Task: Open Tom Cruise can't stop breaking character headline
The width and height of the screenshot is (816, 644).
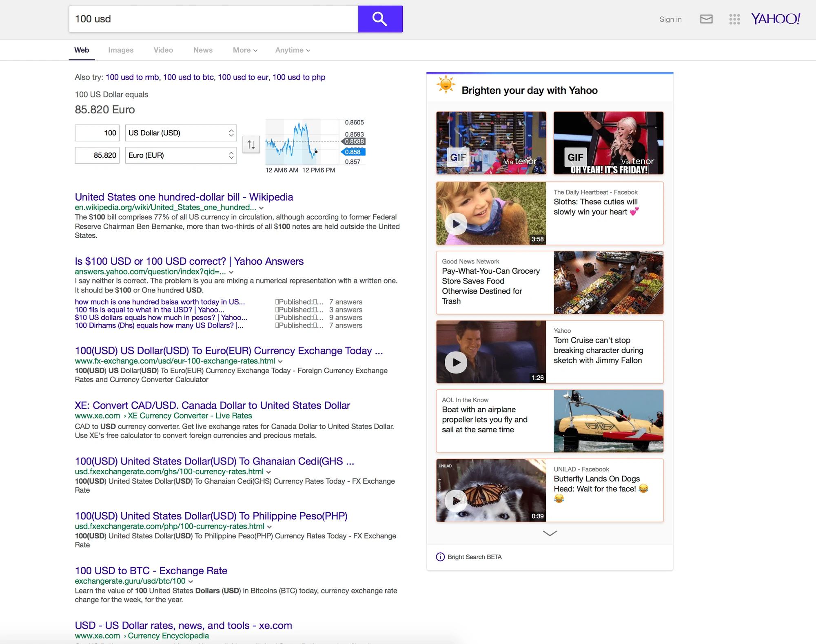Action: [x=599, y=350]
